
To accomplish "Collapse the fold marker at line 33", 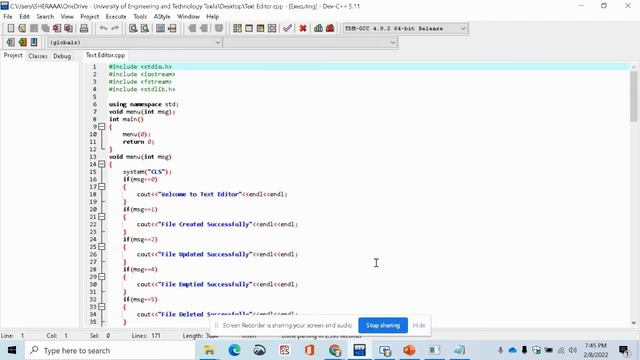I will click(102, 307).
